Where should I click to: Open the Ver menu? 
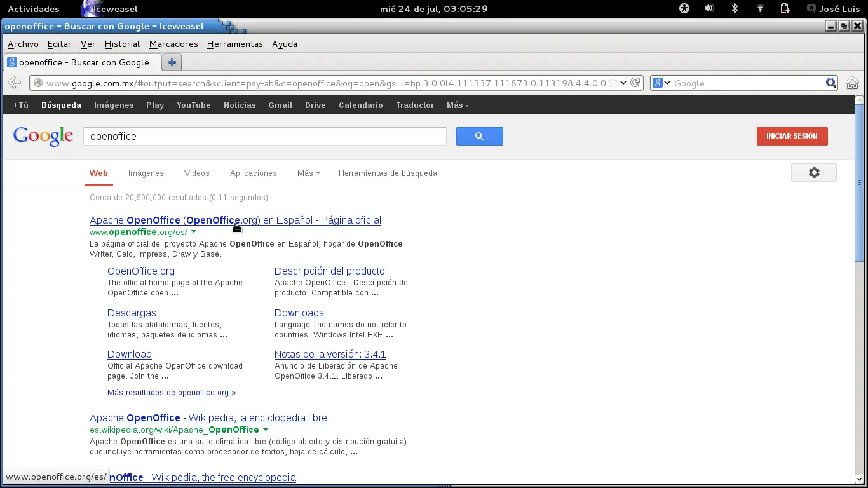88,44
